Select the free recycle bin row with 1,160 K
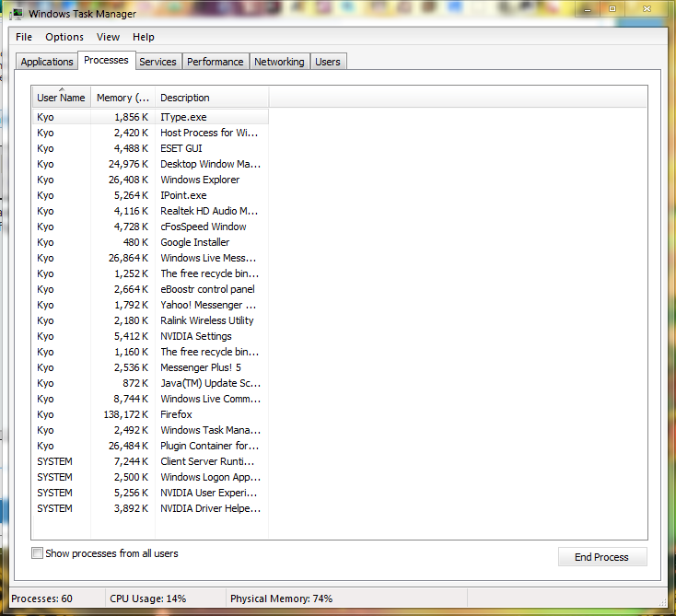676x616 pixels. [x=150, y=352]
